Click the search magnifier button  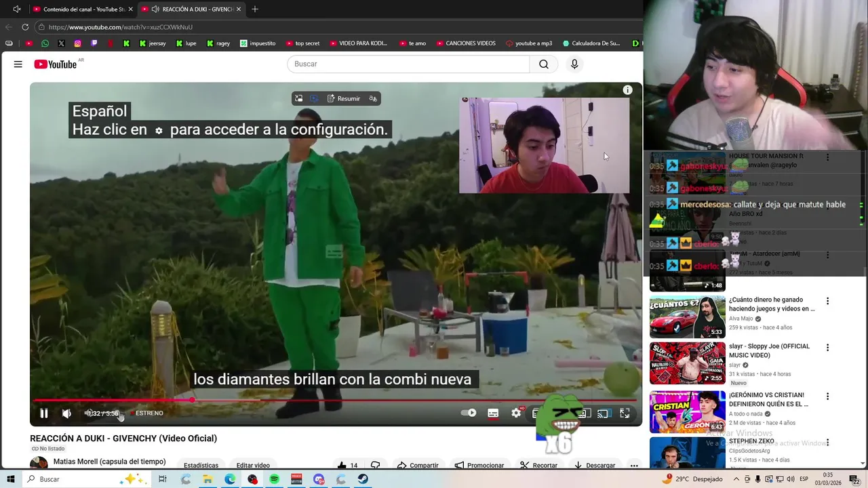(x=544, y=64)
